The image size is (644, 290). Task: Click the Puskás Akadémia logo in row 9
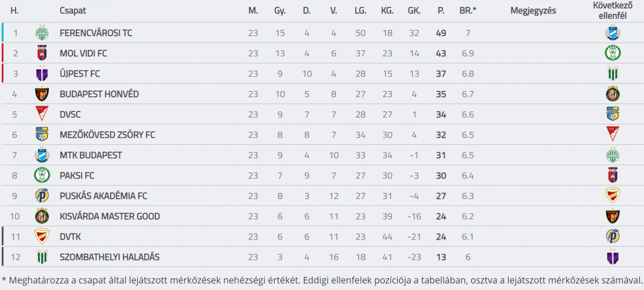click(x=42, y=196)
